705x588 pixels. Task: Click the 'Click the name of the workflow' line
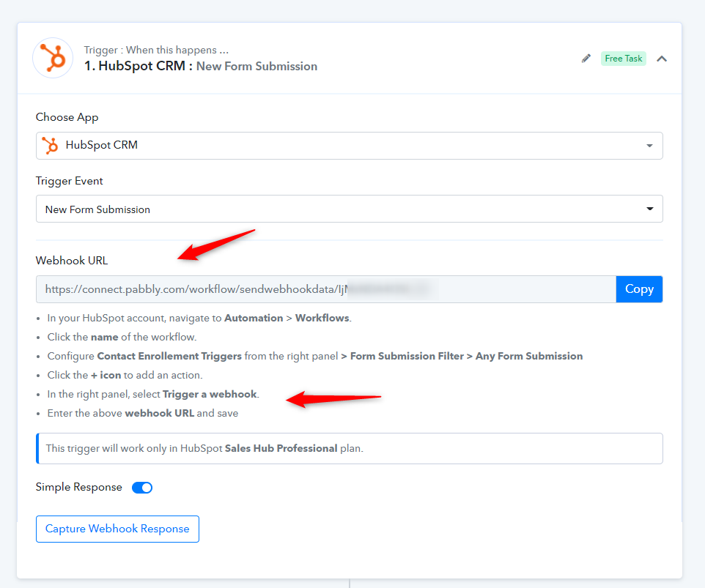tap(122, 337)
